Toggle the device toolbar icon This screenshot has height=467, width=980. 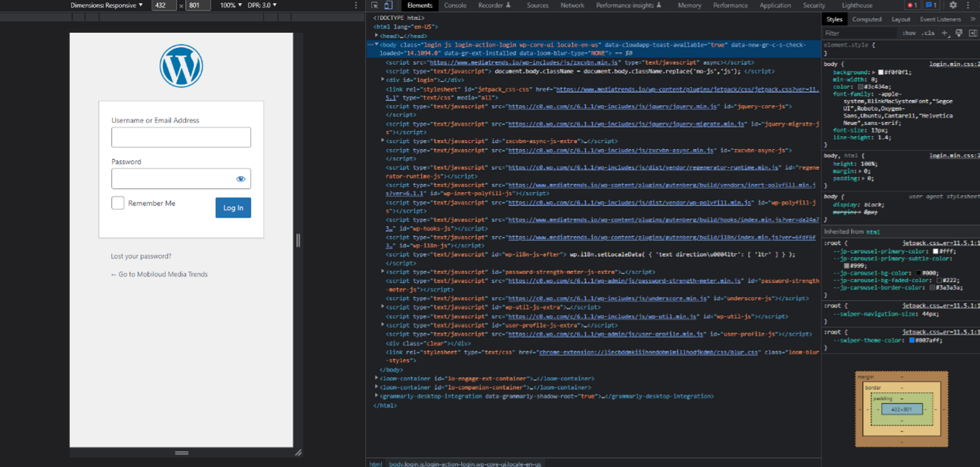(388, 5)
